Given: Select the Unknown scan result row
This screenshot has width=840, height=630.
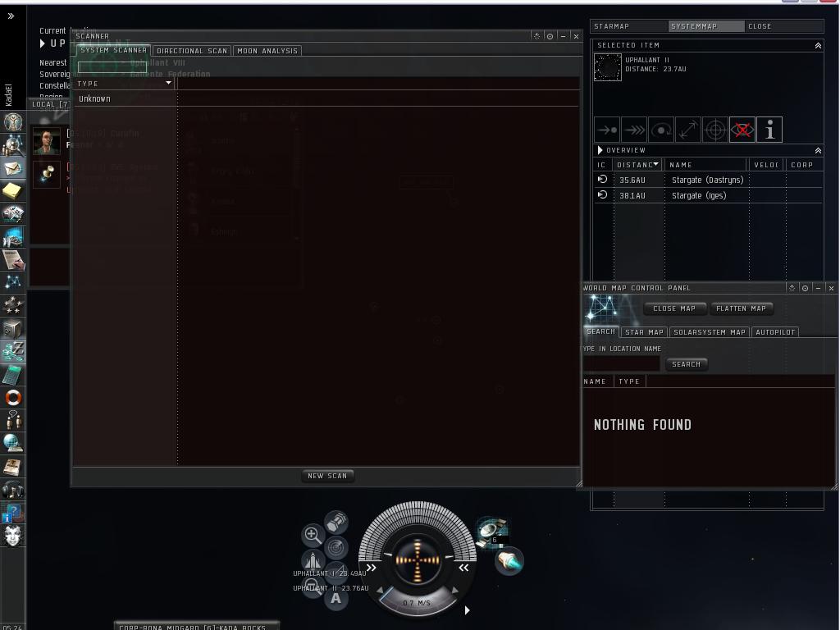Looking at the screenshot, I should pos(326,98).
